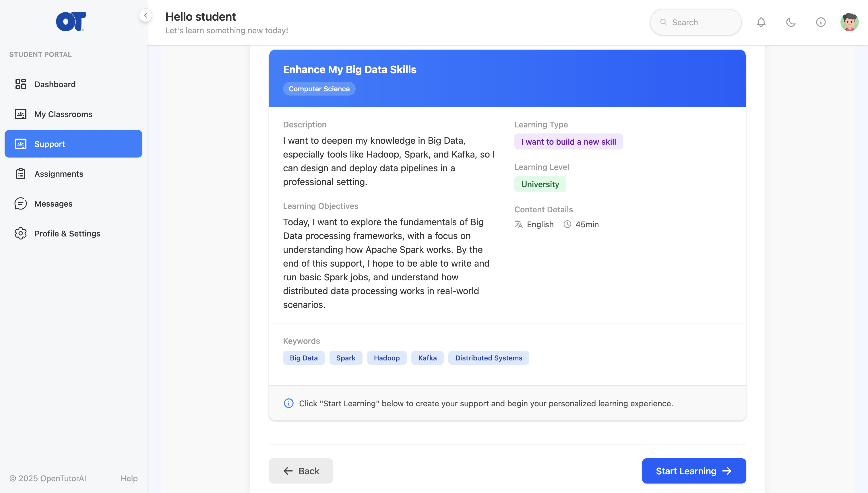Click the Computer Science category badge

[319, 89]
